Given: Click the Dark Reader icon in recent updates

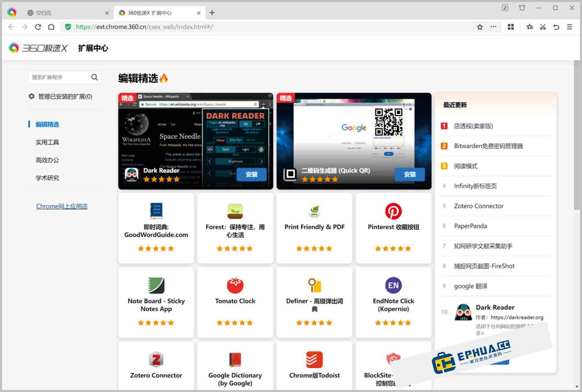Looking at the screenshot, I should [x=463, y=312].
